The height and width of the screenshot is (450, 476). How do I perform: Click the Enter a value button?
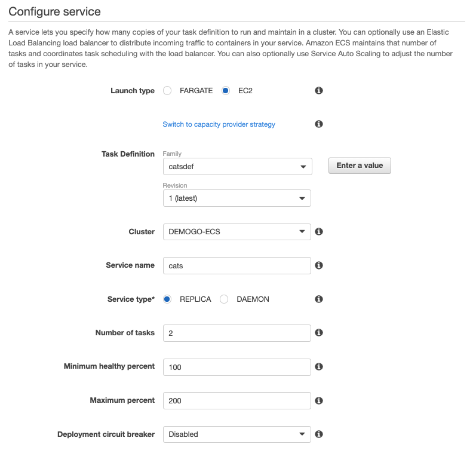pyautogui.click(x=360, y=166)
